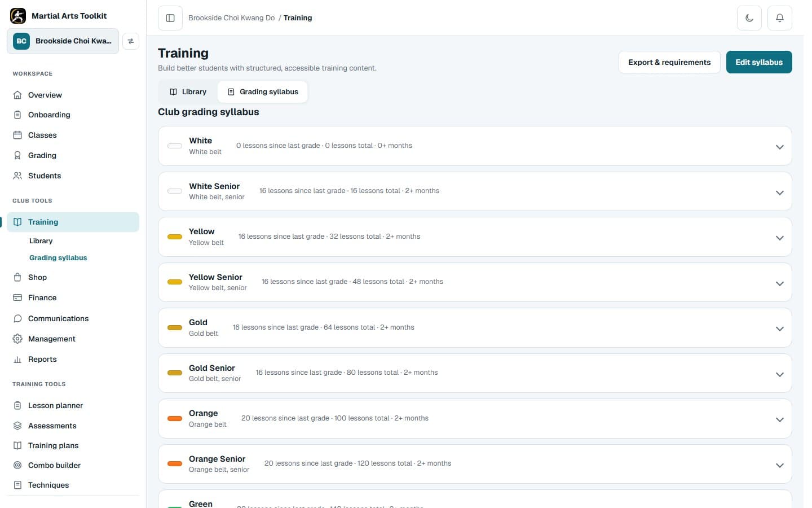The image size is (812, 508).
Task: Click the Martial Arts Toolkit logo
Action: 18,16
